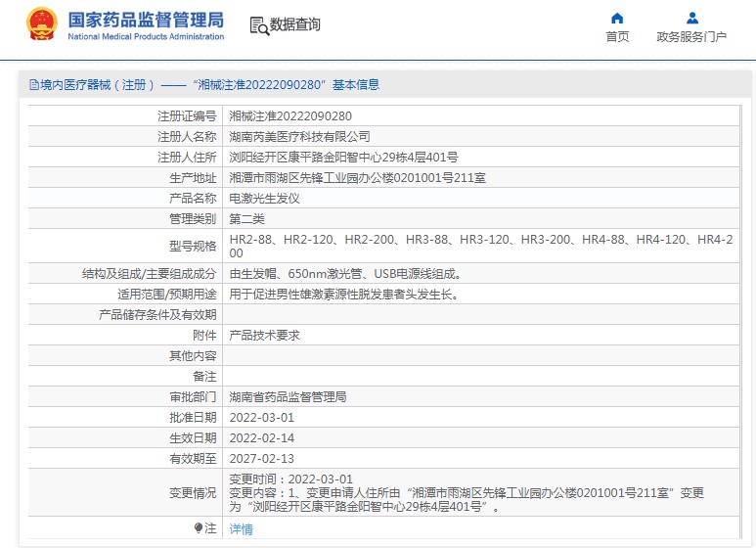Click the document icon before 境内医疗器械
The height and width of the screenshot is (548, 756).
[34, 85]
